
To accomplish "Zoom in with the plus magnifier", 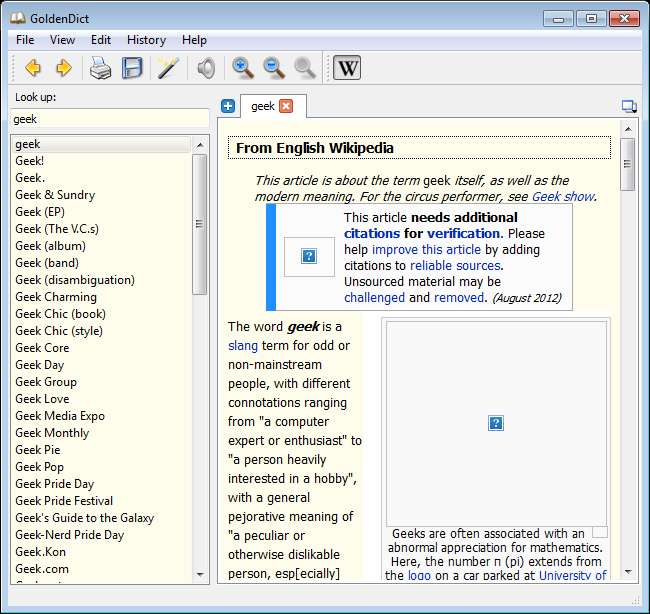I will [x=242, y=68].
